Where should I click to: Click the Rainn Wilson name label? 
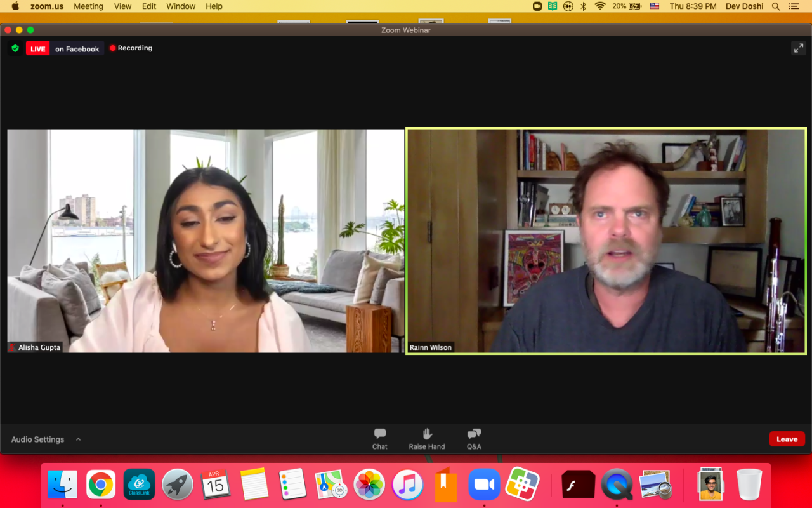[431, 347]
